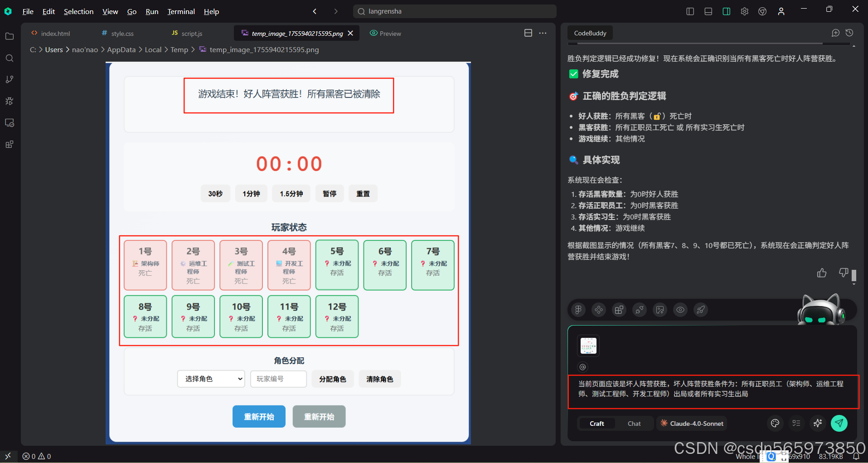Open the color palette icon near send button
The height and width of the screenshot is (463, 868).
775,423
